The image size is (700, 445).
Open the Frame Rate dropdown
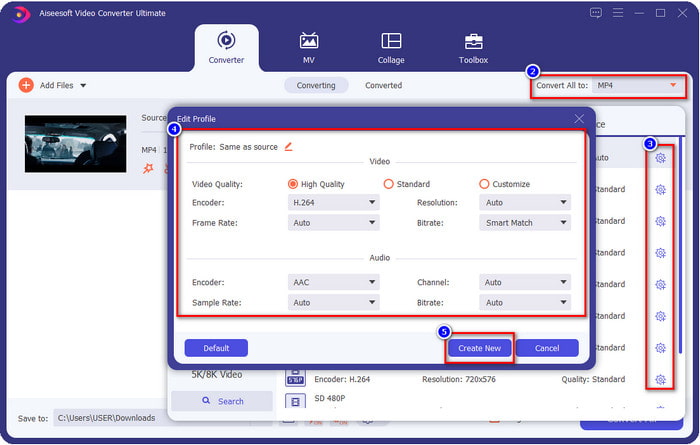333,223
